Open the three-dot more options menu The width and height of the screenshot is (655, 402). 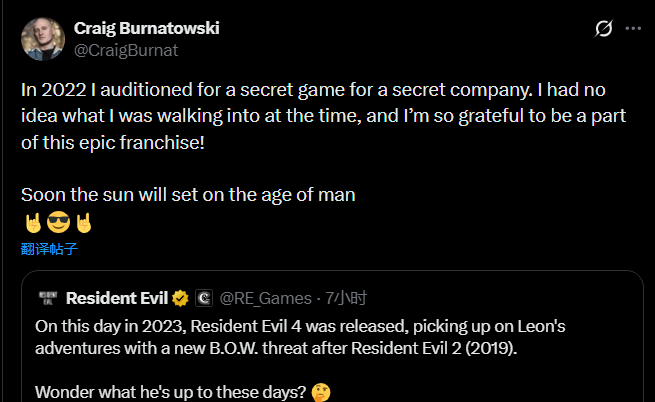pos(632,29)
